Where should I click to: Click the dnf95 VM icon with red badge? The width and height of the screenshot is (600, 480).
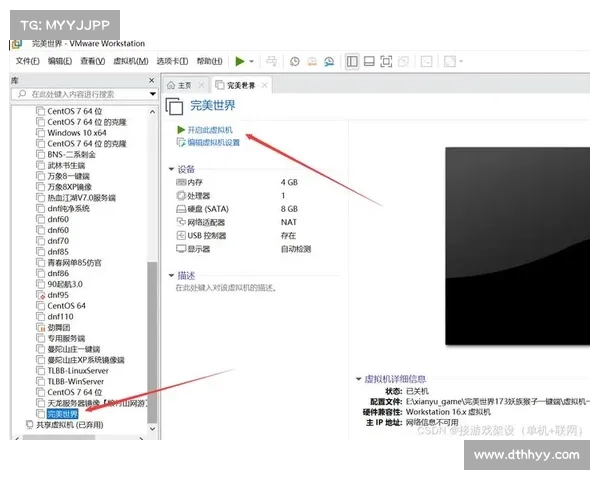(41, 295)
